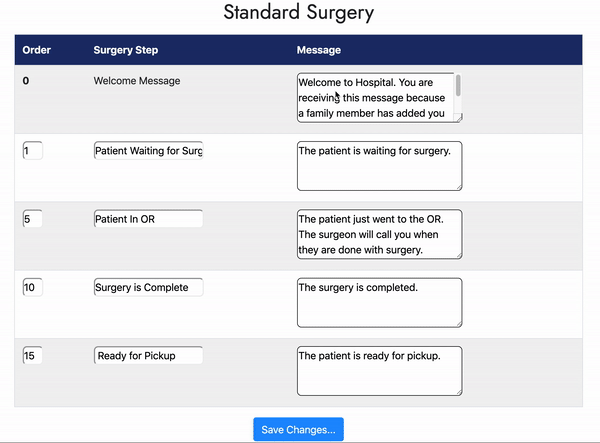
Task: Select the order field containing 5
Action: coord(32,219)
